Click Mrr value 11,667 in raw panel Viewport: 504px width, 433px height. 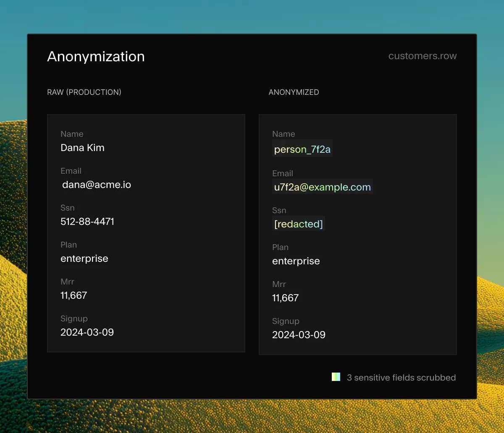point(73,295)
